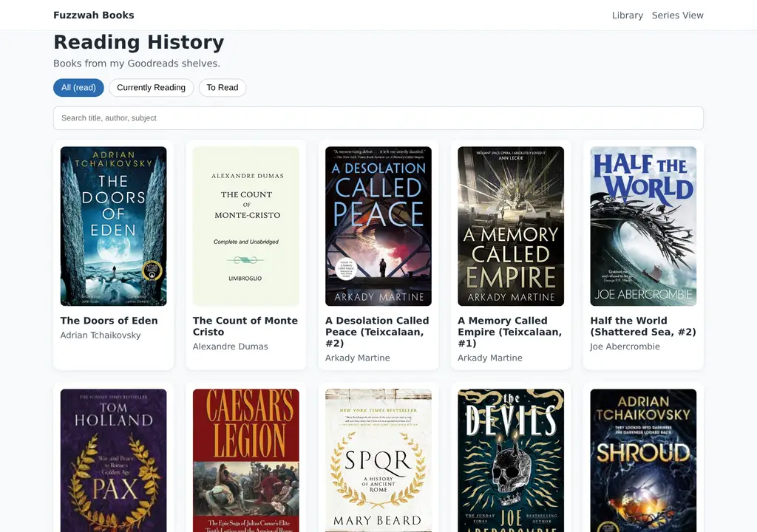757x532 pixels.
Task: Open the SPQR cover by Mary Beard
Action: coord(378,460)
